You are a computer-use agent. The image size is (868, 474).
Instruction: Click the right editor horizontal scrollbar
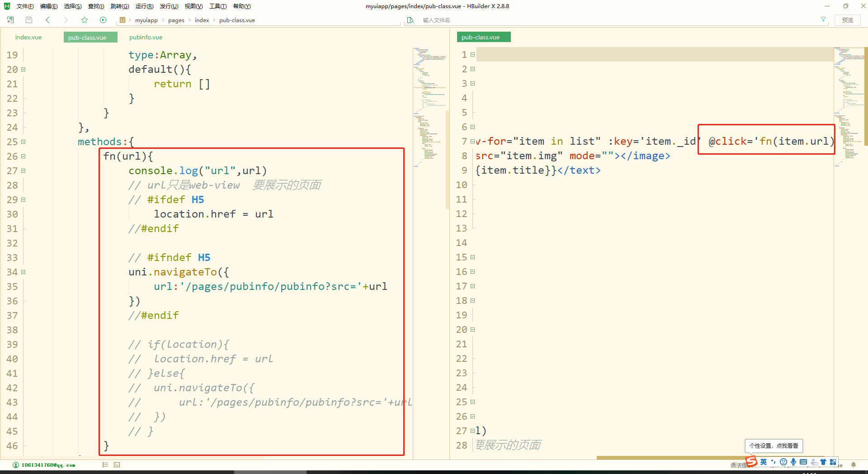click(710, 458)
